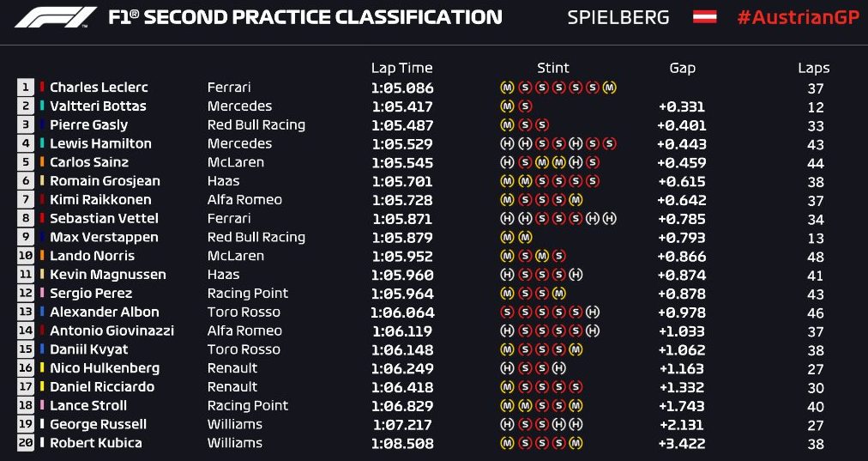This screenshot has height=461, width=868.
Task: Click Robert Kubica's first medium tyre icon
Action: [x=507, y=443]
